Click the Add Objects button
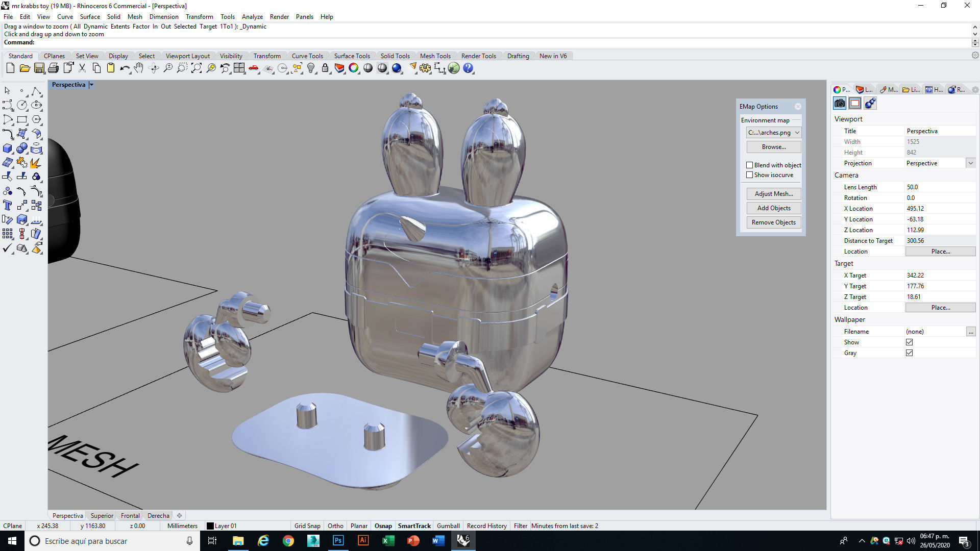The height and width of the screenshot is (551, 980). pos(774,208)
